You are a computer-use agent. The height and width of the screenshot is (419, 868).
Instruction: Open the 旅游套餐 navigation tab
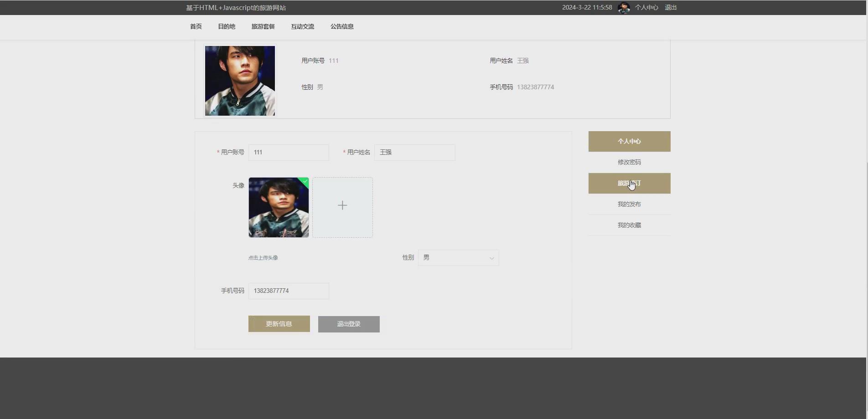(262, 26)
